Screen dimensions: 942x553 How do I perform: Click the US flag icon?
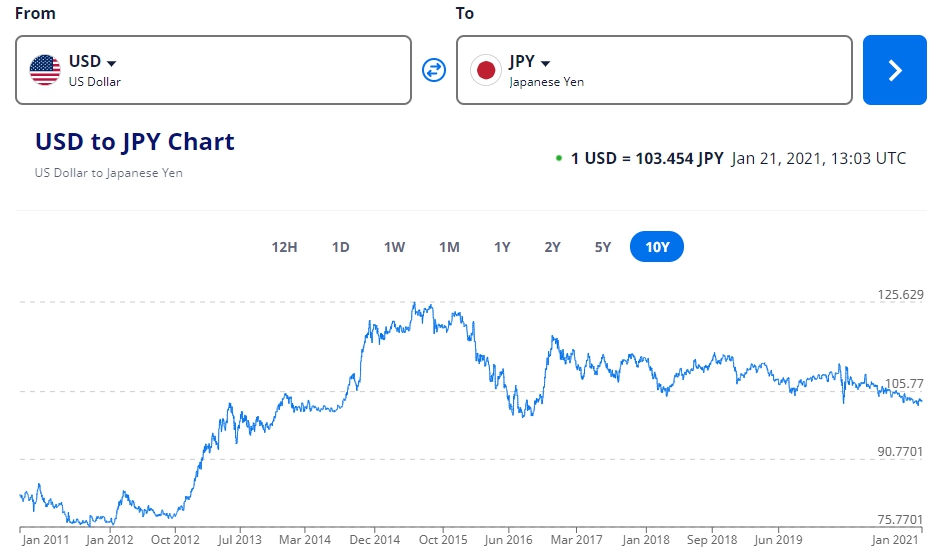pos(45,70)
